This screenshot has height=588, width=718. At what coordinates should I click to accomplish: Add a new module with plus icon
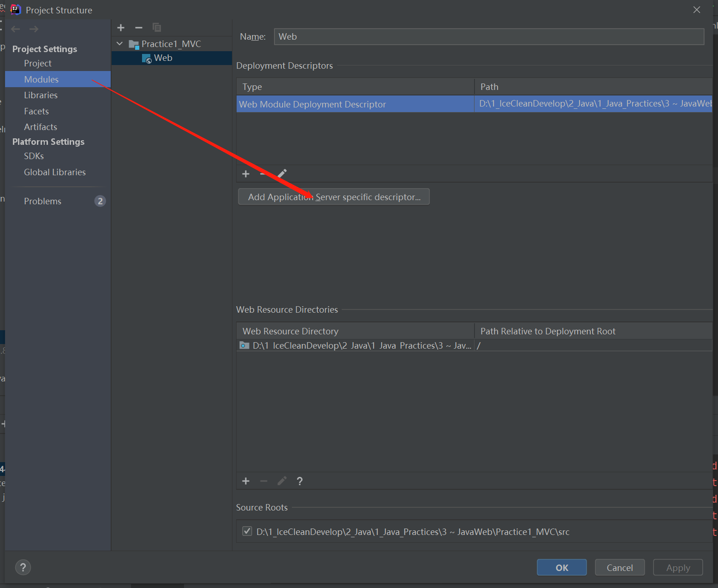tap(121, 28)
